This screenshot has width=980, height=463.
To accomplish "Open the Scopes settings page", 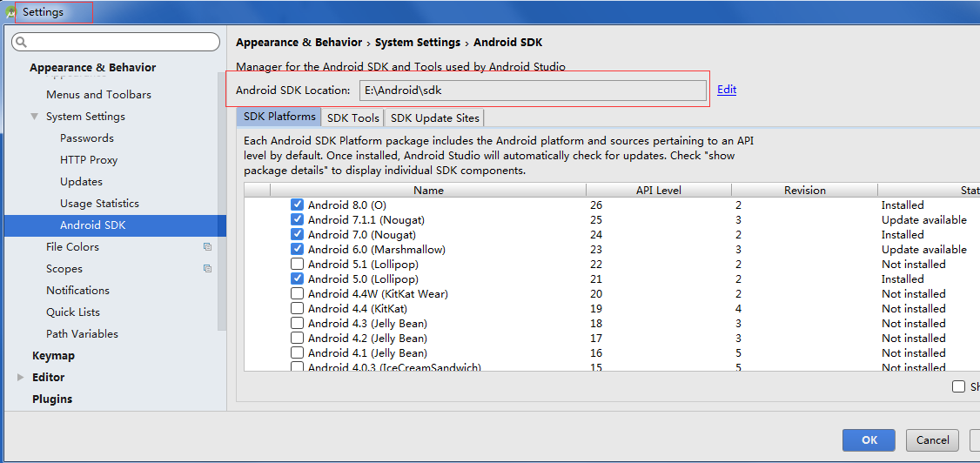I will coord(64,269).
